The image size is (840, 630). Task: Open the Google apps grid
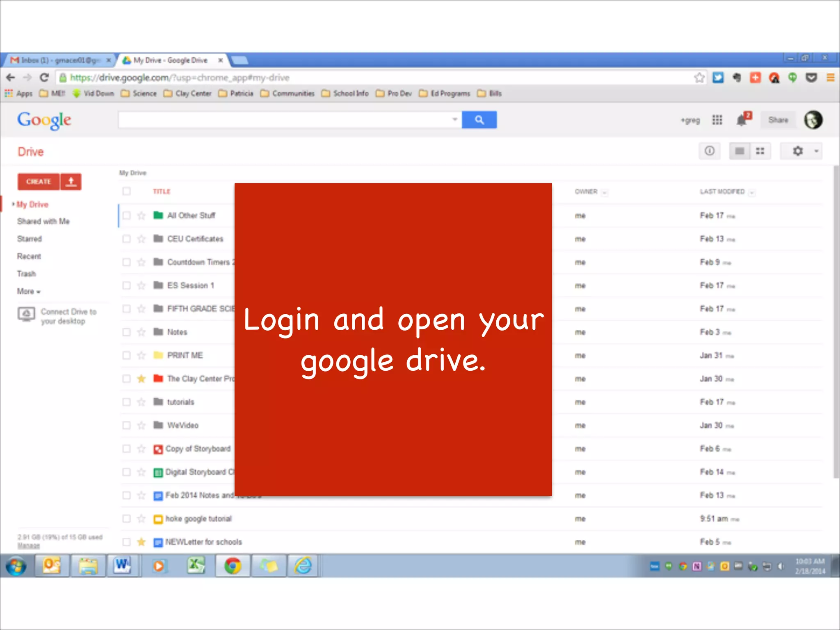coord(717,120)
